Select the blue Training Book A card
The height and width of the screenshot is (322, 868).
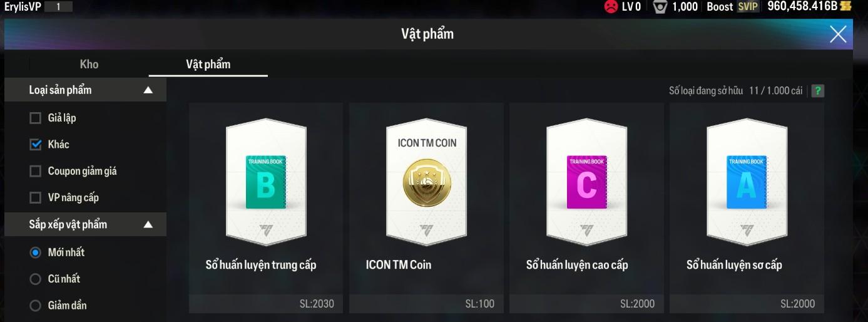click(x=747, y=182)
